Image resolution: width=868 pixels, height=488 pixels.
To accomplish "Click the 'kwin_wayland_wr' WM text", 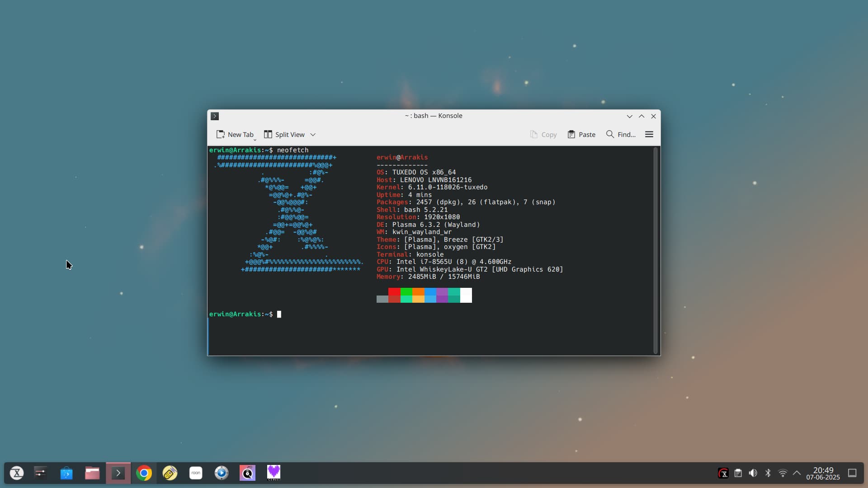I will point(422,232).
